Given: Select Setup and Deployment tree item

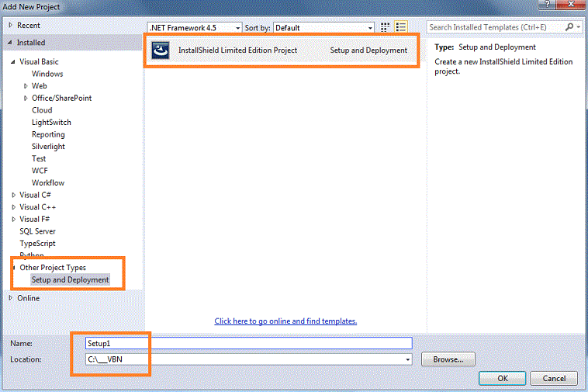Looking at the screenshot, I should click(x=70, y=279).
